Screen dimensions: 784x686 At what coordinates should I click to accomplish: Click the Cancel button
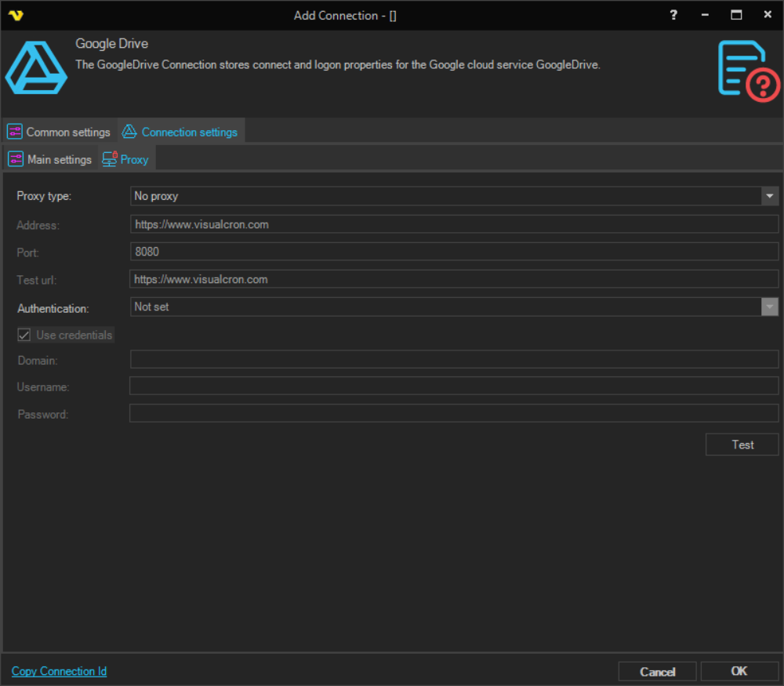pyautogui.click(x=657, y=671)
